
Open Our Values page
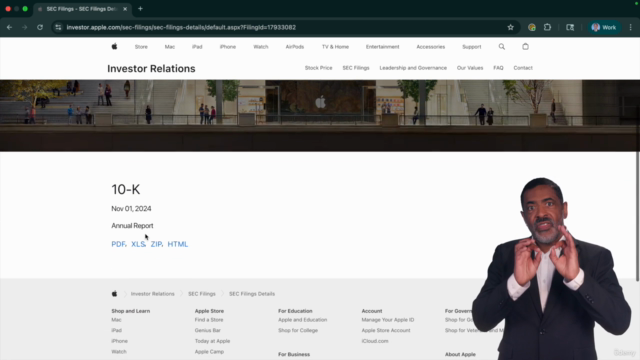(x=470, y=68)
